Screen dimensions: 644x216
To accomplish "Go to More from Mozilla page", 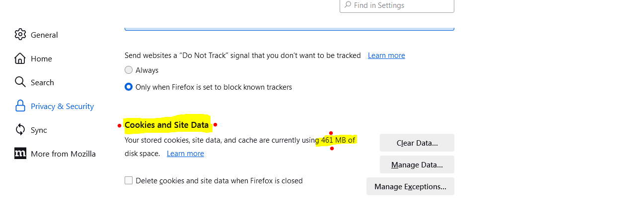I will (x=63, y=154).
